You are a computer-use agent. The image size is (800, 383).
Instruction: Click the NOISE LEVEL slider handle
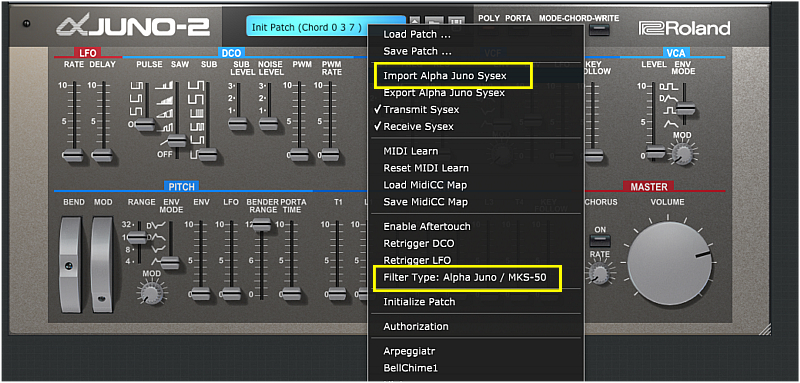(268, 123)
